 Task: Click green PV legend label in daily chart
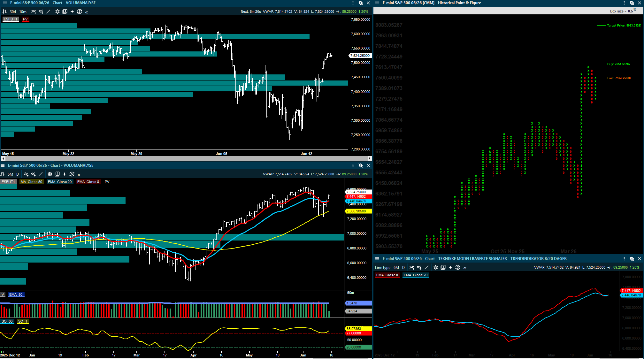coord(107,182)
